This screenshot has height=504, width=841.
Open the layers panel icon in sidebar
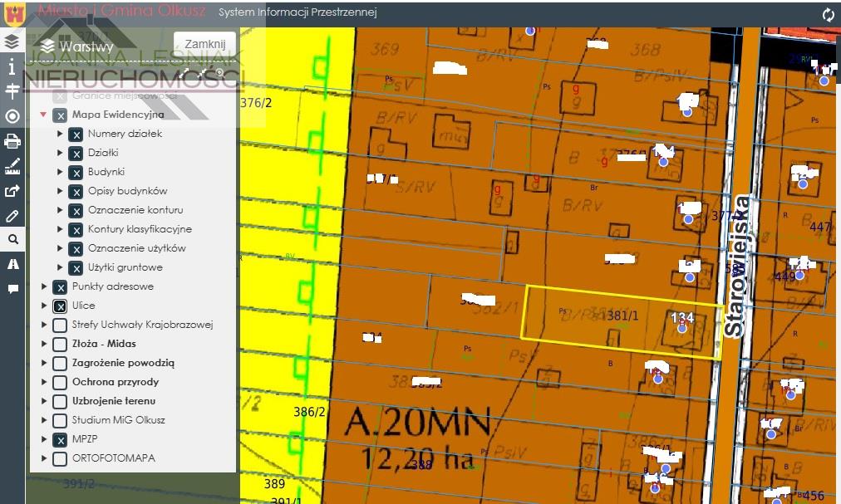[x=12, y=42]
